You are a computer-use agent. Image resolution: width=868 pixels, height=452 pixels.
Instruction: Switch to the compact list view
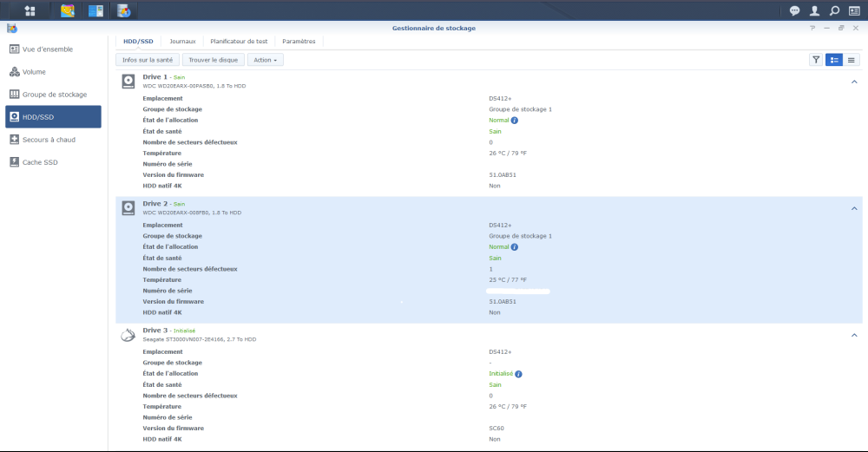pos(852,60)
